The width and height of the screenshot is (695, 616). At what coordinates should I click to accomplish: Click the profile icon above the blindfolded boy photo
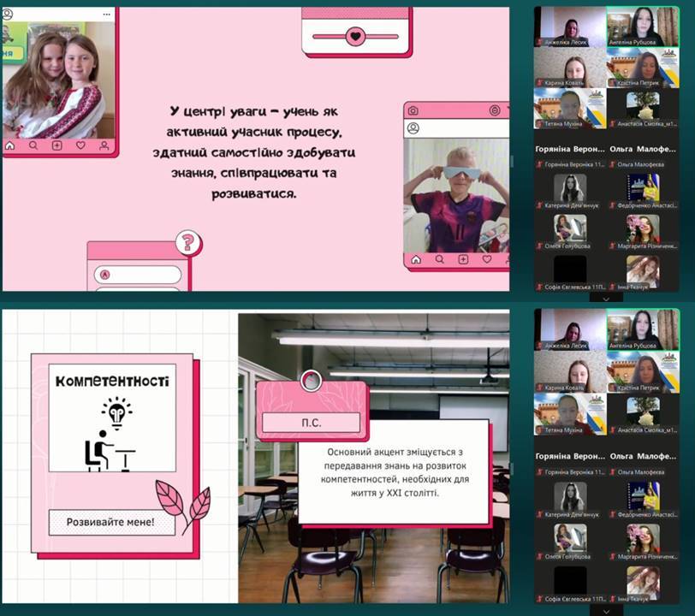click(x=413, y=128)
